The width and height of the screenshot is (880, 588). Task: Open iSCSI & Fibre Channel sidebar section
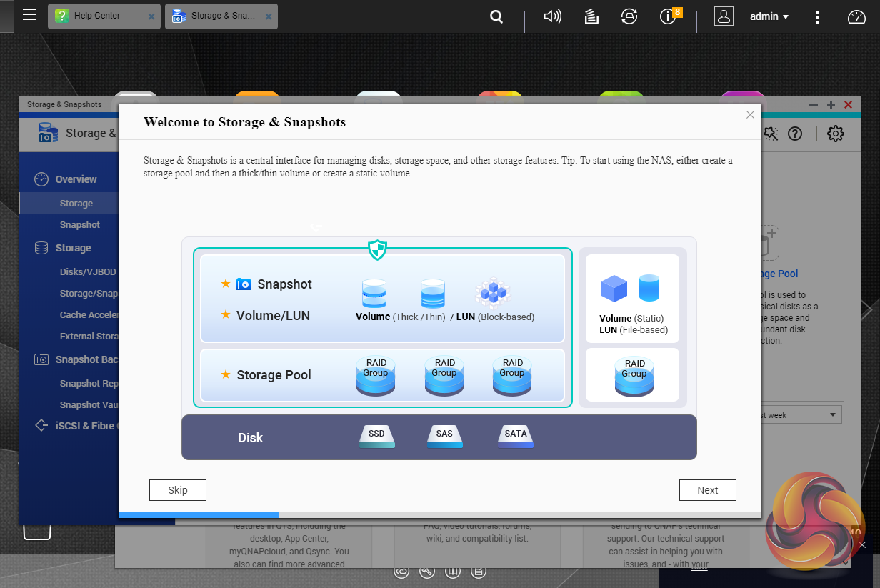86,426
